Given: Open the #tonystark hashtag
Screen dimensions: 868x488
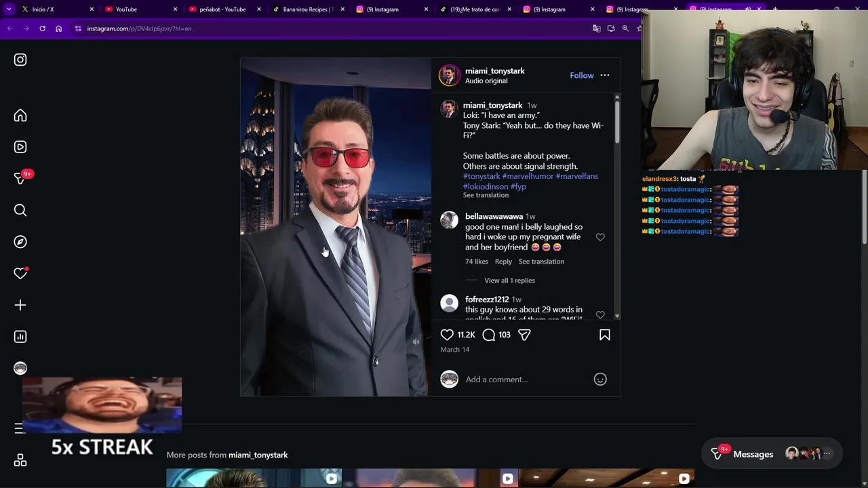Looking at the screenshot, I should pyautogui.click(x=481, y=176).
